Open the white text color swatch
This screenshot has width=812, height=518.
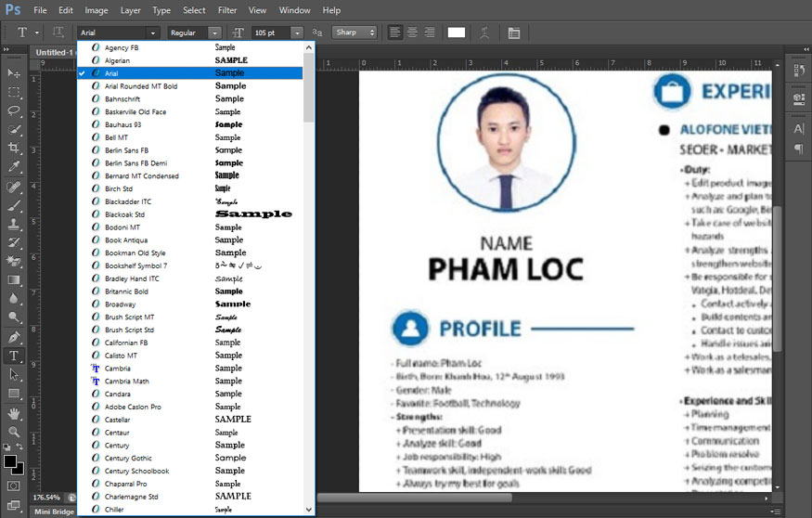point(457,32)
